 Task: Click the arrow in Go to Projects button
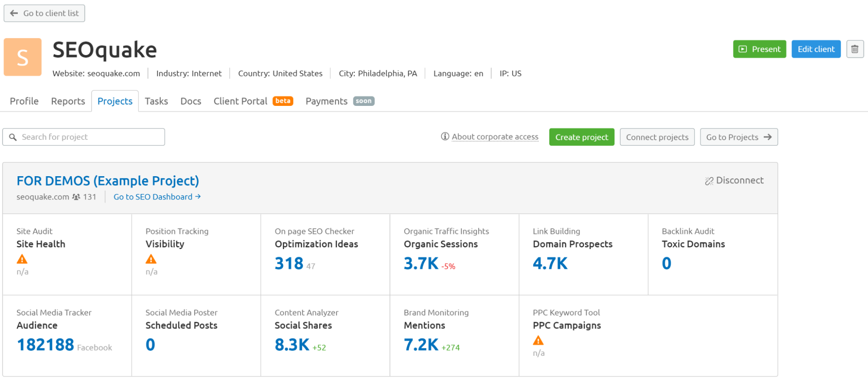pyautogui.click(x=768, y=137)
